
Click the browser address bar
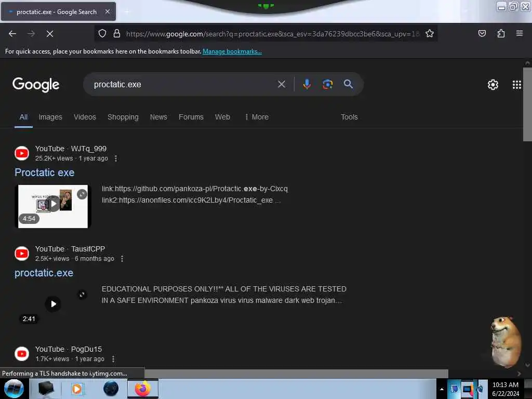click(273, 34)
